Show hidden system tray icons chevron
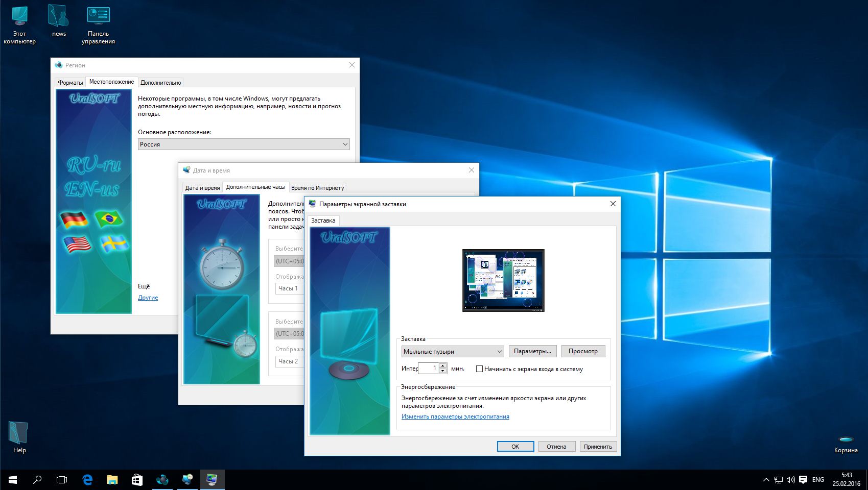 coord(766,480)
